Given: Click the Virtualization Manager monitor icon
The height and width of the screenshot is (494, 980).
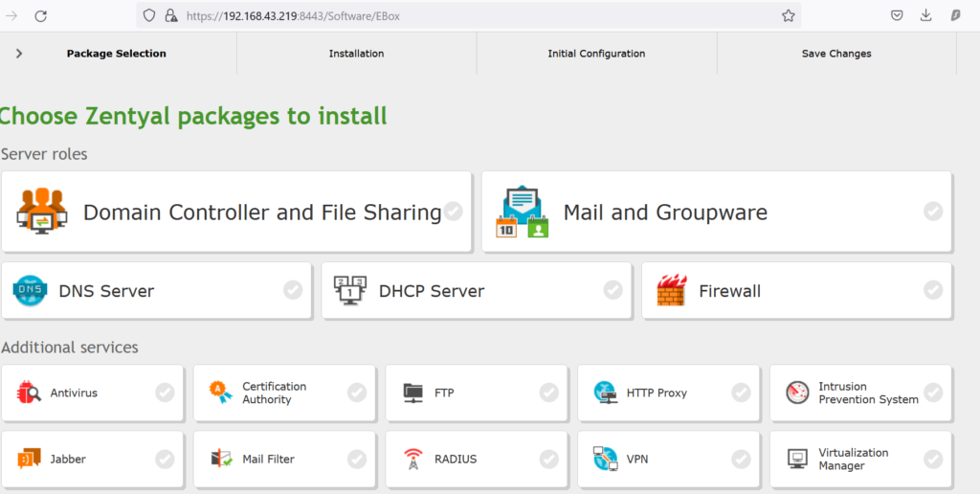Looking at the screenshot, I should click(x=797, y=459).
